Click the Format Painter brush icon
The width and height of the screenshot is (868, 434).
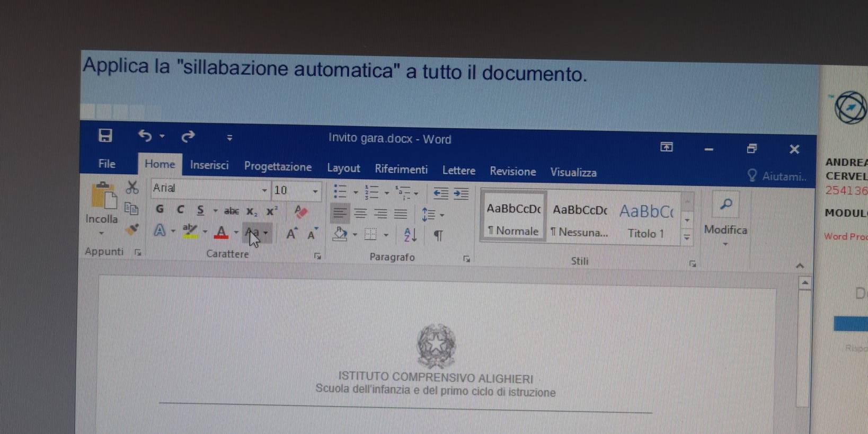coord(131,229)
